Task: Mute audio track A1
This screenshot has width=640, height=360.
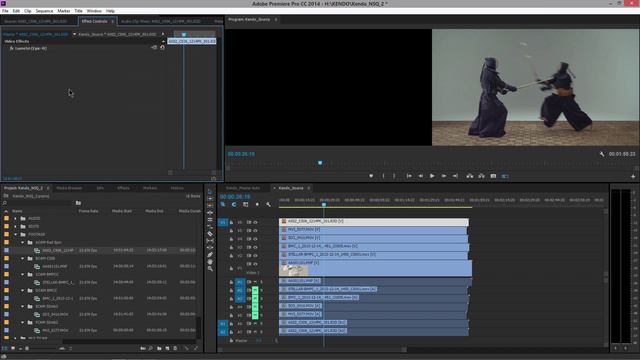Action: pos(255,282)
